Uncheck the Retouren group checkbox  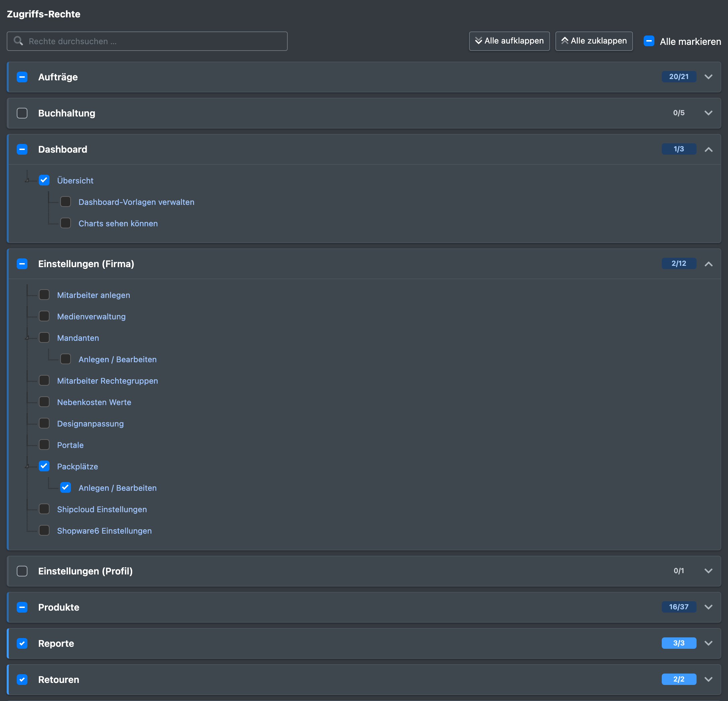click(22, 680)
